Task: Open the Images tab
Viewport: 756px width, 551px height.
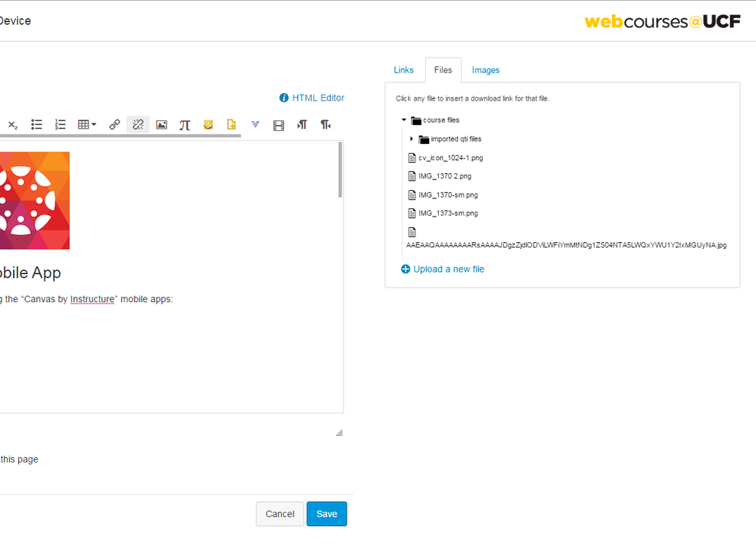Action: 486,70
